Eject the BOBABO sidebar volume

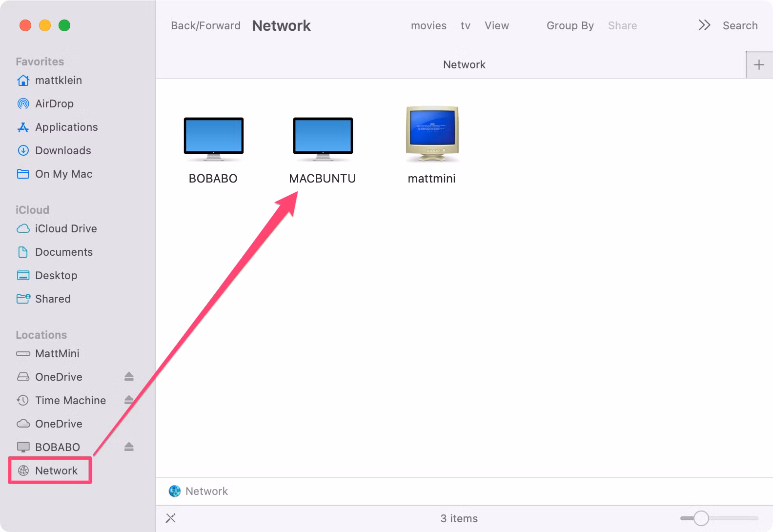click(x=129, y=447)
